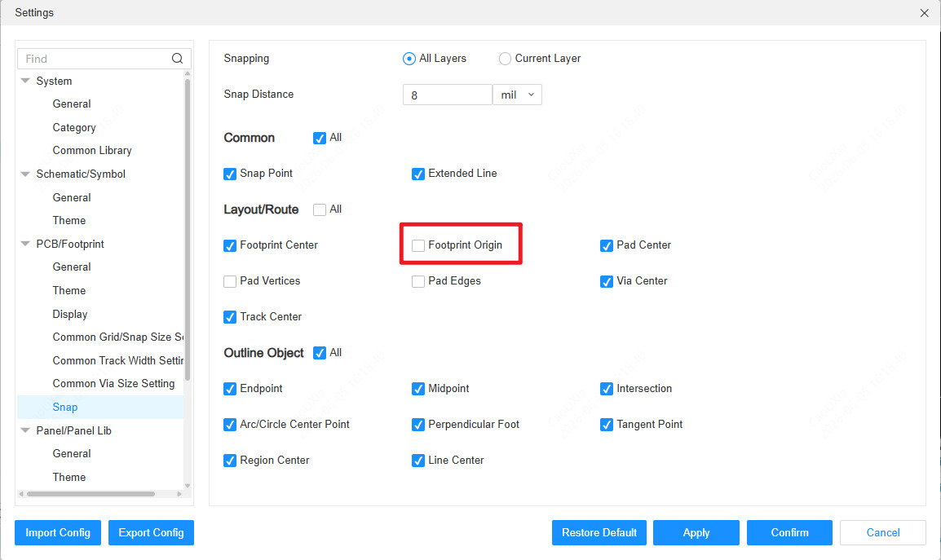Confirm the settings changes

pos(790,532)
